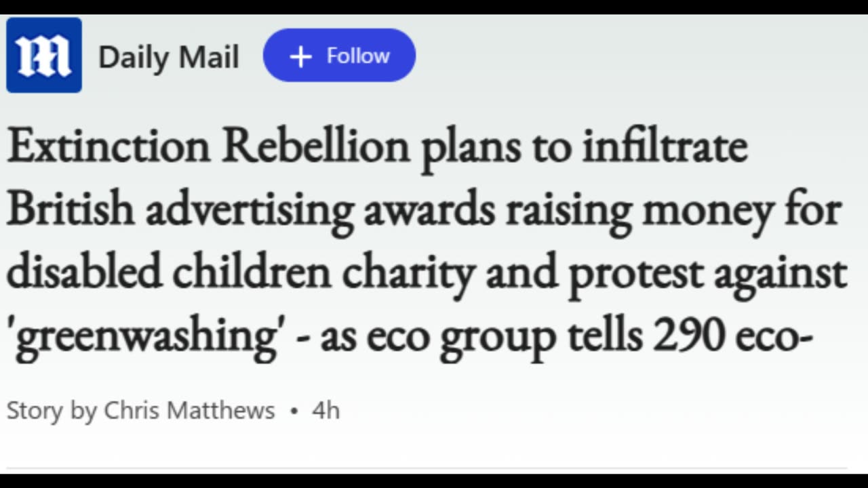Open the Daily Mail publisher name link
This screenshot has width=868, height=488.
click(x=169, y=57)
